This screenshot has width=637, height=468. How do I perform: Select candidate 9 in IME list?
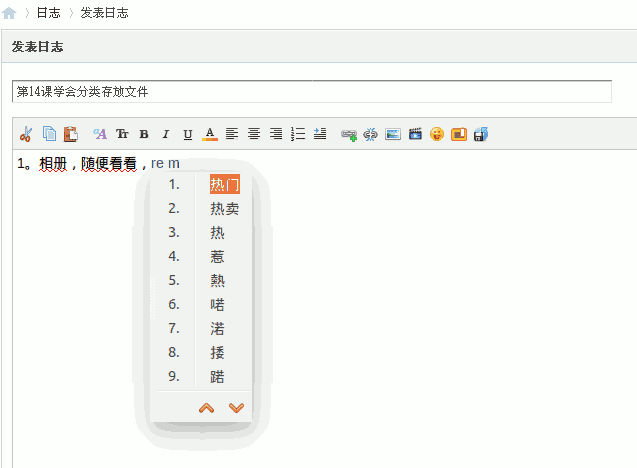pos(217,376)
